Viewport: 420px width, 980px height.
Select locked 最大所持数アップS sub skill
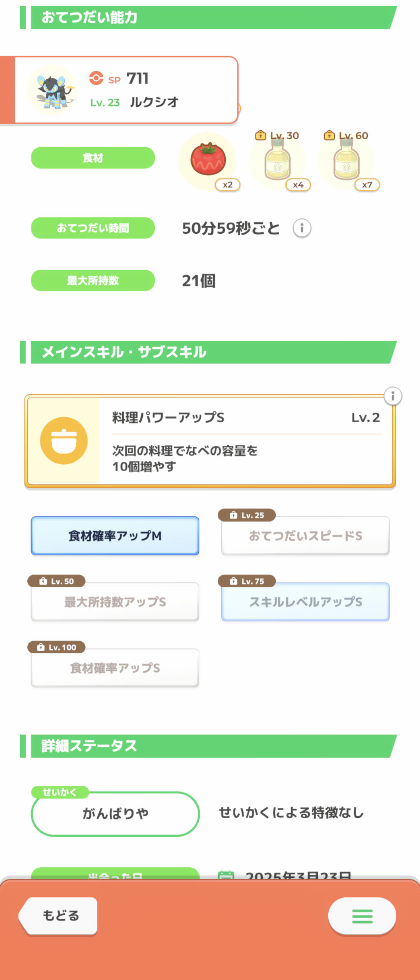click(x=115, y=602)
